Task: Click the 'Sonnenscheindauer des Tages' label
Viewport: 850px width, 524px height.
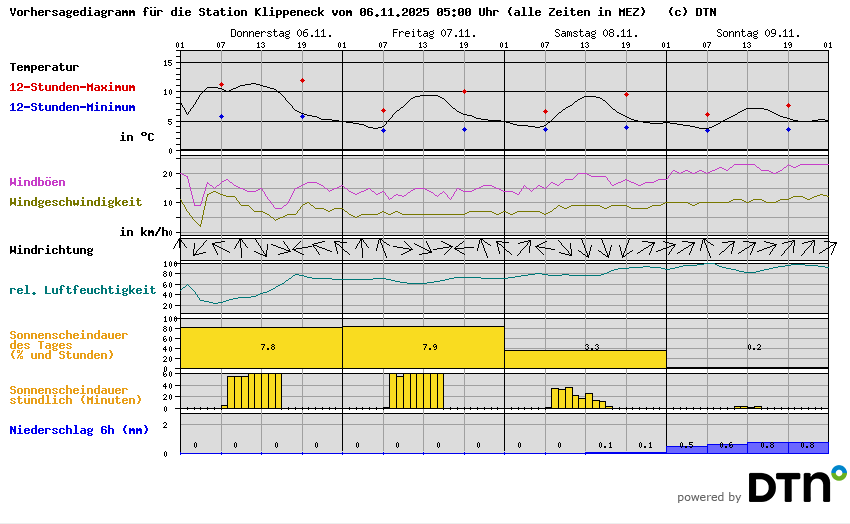Action: 69,345
